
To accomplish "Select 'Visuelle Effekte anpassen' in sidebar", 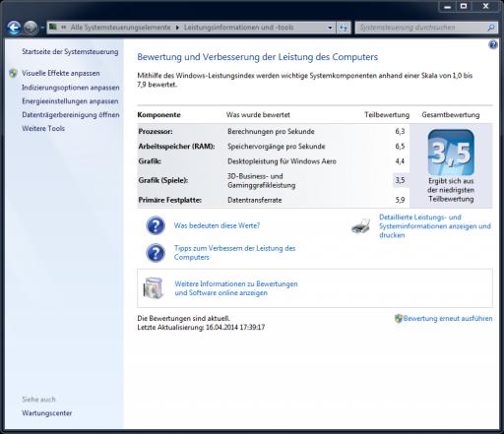I will pos(61,73).
